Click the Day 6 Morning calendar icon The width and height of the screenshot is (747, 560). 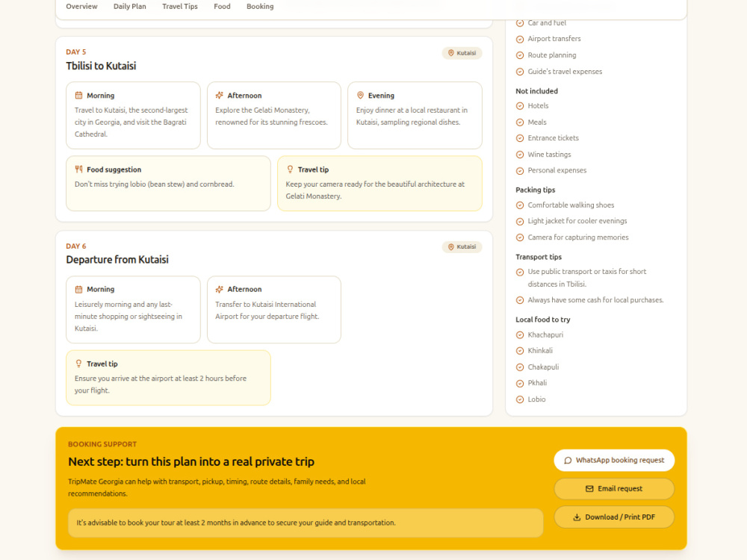click(x=78, y=289)
